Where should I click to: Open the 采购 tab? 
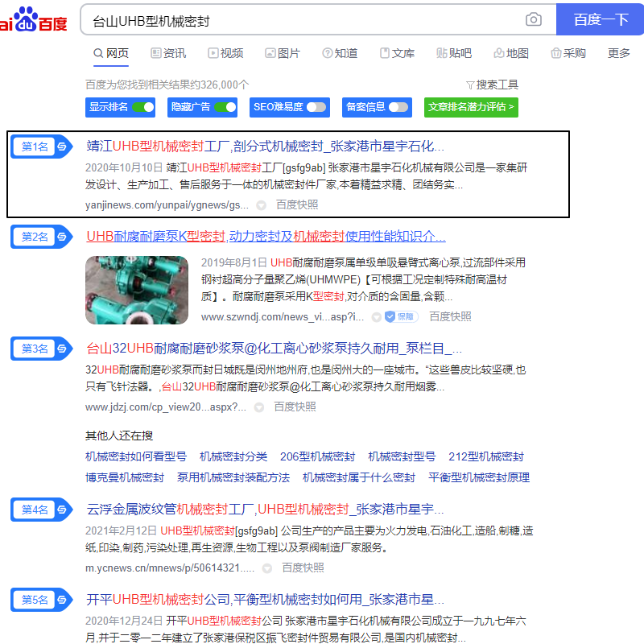click(x=568, y=53)
